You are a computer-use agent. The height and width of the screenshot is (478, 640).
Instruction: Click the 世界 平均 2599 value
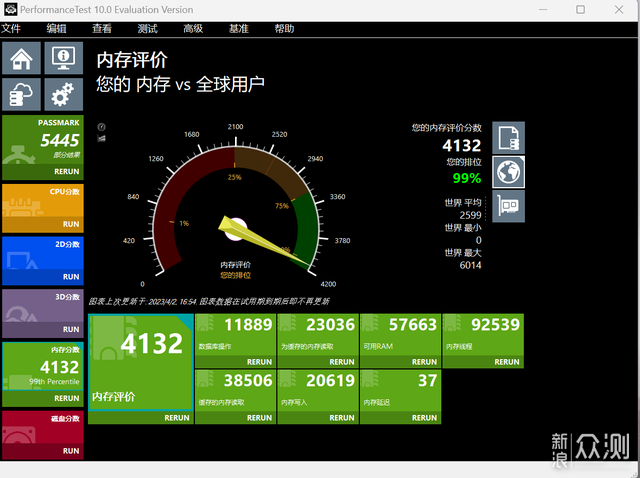470,215
